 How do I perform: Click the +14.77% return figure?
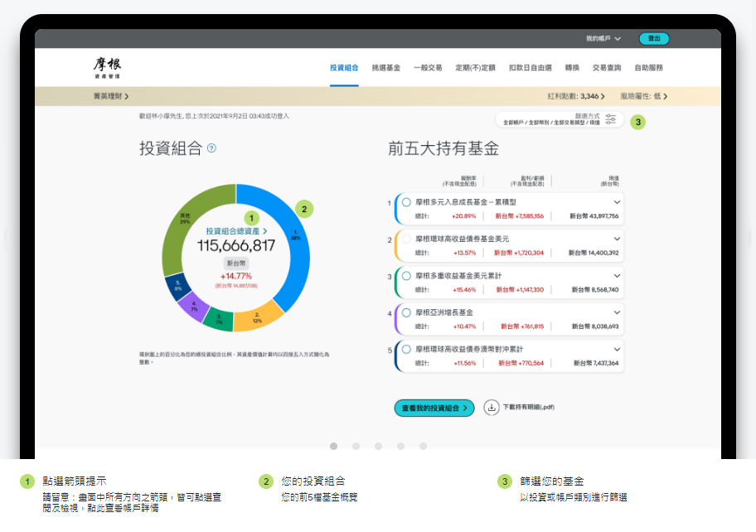click(236, 276)
